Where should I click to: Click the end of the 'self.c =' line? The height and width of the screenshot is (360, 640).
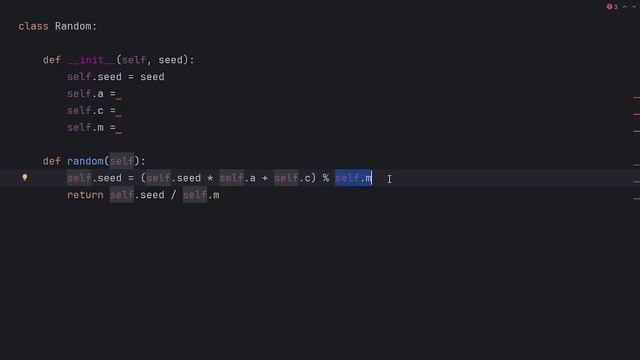pyautogui.click(x=119, y=111)
